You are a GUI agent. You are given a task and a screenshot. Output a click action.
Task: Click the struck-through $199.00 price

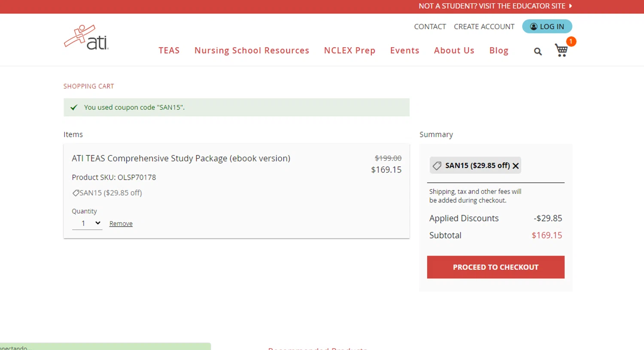point(388,158)
